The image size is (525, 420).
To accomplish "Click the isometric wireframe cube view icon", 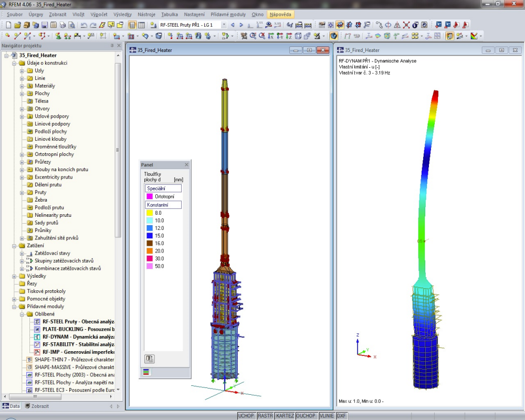I will click(298, 36).
